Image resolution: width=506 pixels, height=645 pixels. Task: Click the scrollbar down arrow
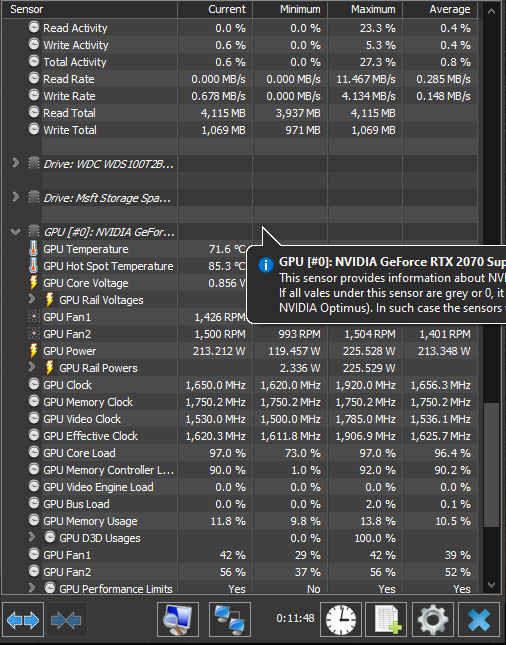pos(491,584)
